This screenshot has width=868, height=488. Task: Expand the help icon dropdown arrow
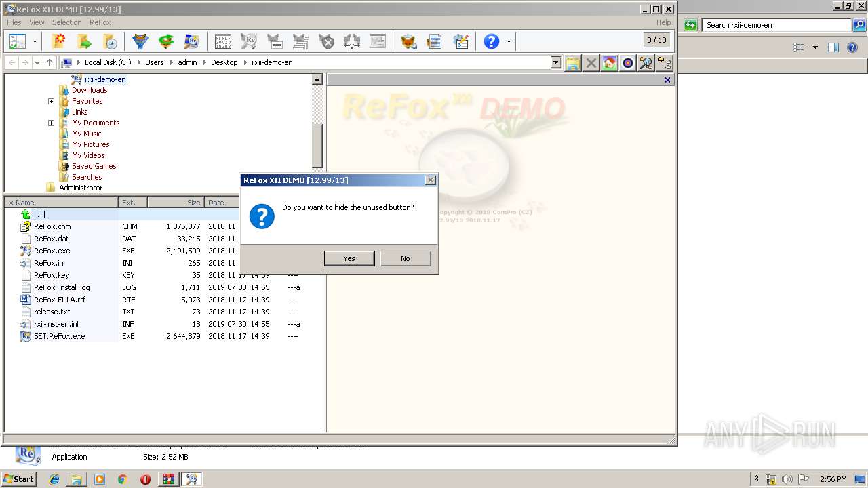[x=509, y=42]
